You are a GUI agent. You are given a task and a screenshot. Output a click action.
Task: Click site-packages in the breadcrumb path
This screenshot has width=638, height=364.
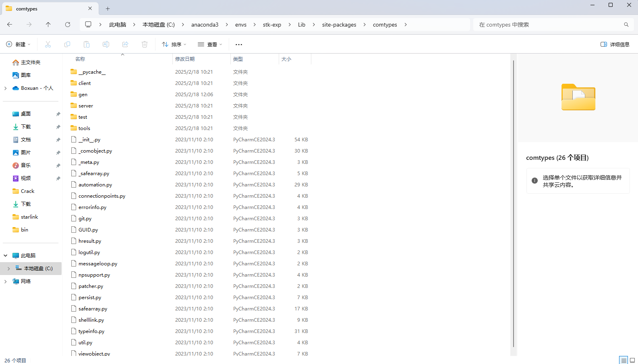coord(339,25)
